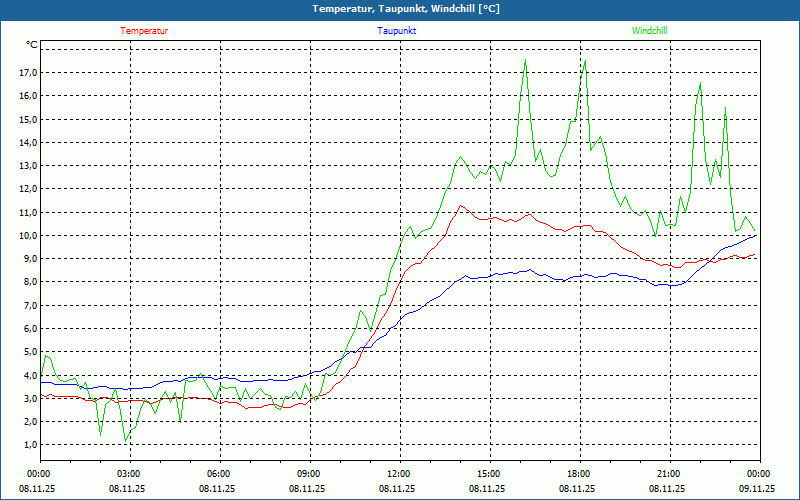Click the blue Taupunkt legend label
This screenshot has width=800, height=500.
tap(397, 30)
